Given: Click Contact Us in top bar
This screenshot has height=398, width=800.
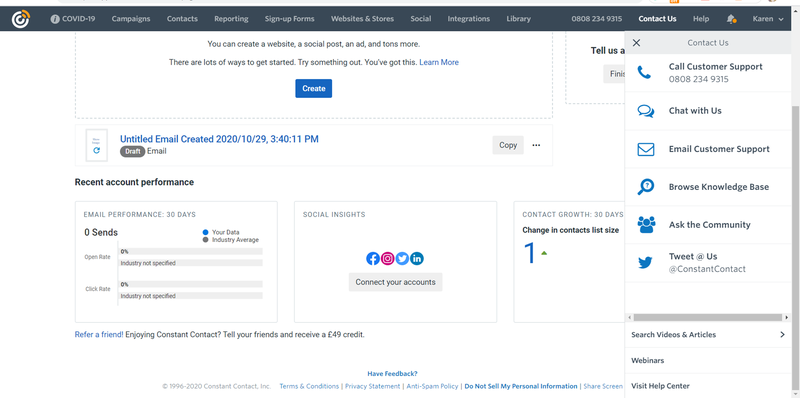Looking at the screenshot, I should point(657,19).
